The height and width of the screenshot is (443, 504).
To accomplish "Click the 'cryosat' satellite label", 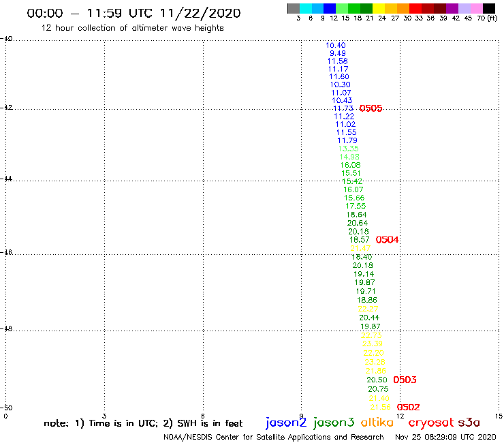I will point(430,423).
